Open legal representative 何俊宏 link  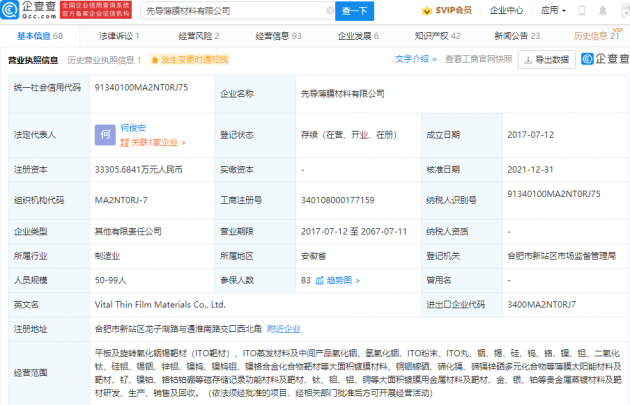point(133,128)
